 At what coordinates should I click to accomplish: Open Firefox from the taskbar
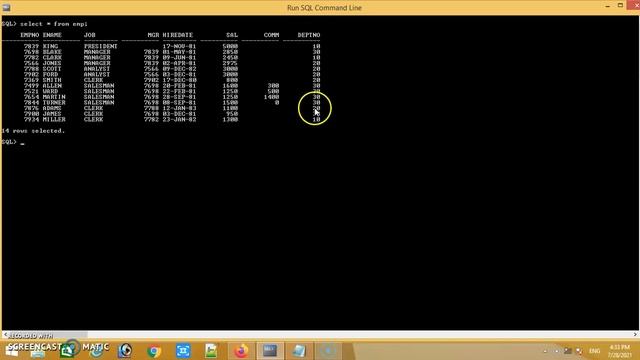click(241, 351)
